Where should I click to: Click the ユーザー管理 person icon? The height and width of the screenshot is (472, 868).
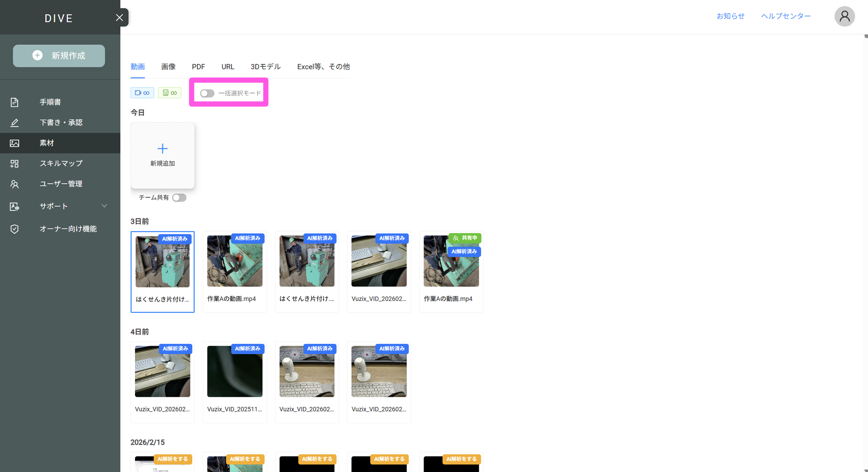14,184
